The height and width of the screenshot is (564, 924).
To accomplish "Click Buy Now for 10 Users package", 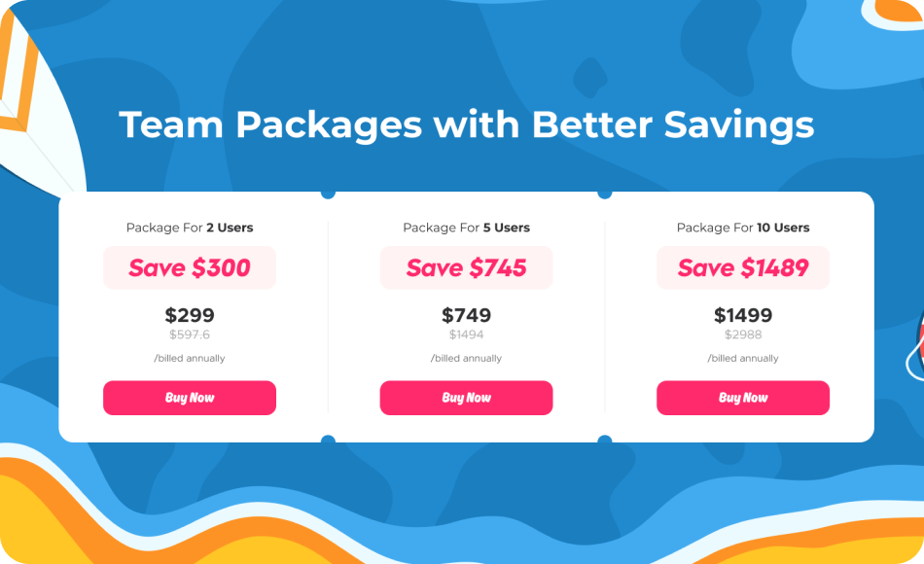I will tap(743, 398).
